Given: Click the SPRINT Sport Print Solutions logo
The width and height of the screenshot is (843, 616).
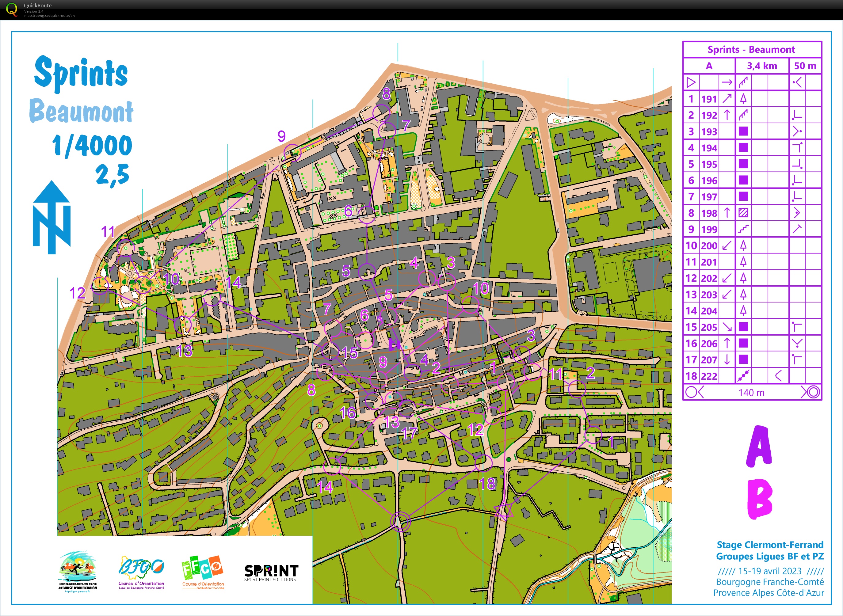Looking at the screenshot, I should point(271,573).
